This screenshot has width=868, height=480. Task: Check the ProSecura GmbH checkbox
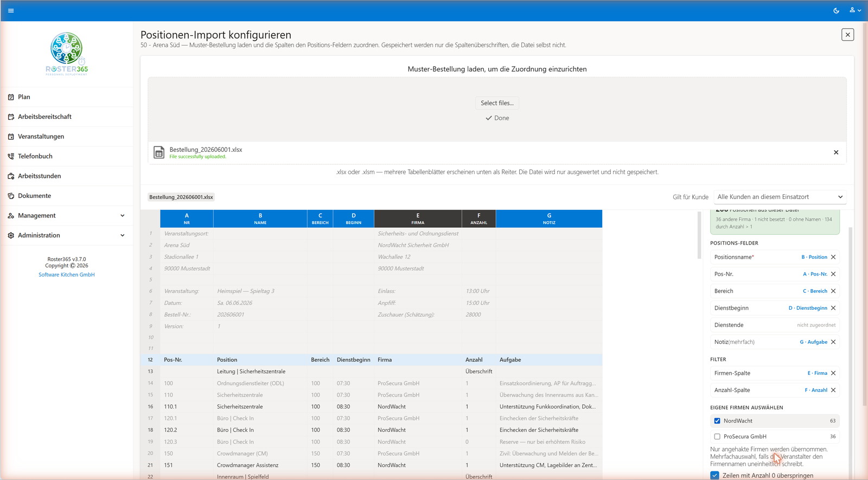pyautogui.click(x=717, y=437)
